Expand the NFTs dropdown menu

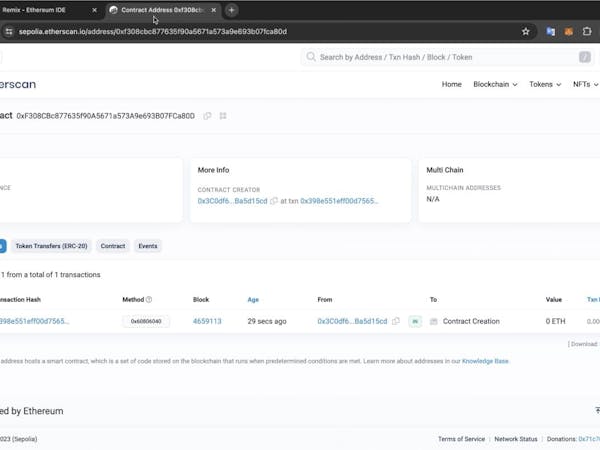(x=585, y=84)
